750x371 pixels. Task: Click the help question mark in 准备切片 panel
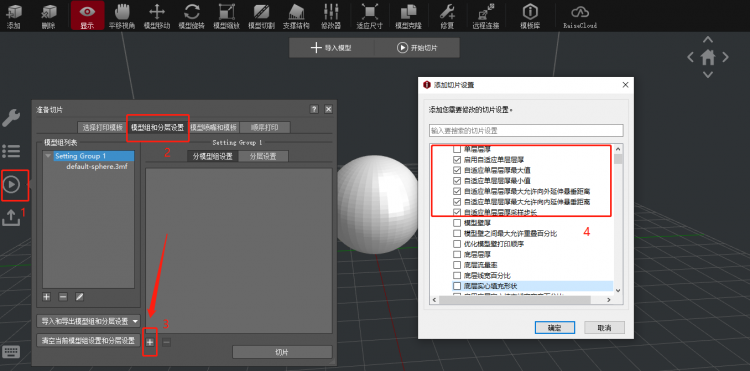314,109
